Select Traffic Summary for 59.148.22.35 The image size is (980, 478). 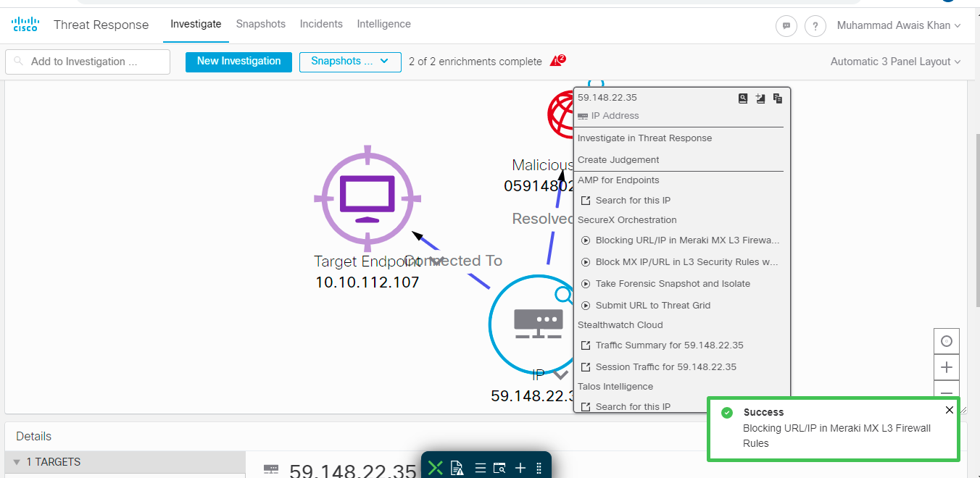coord(669,345)
